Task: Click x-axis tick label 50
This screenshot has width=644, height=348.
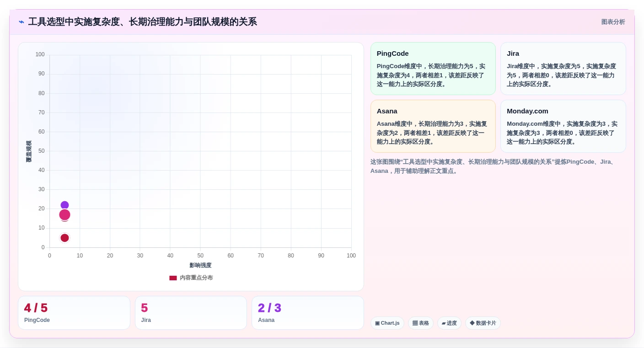Action: tap(200, 256)
